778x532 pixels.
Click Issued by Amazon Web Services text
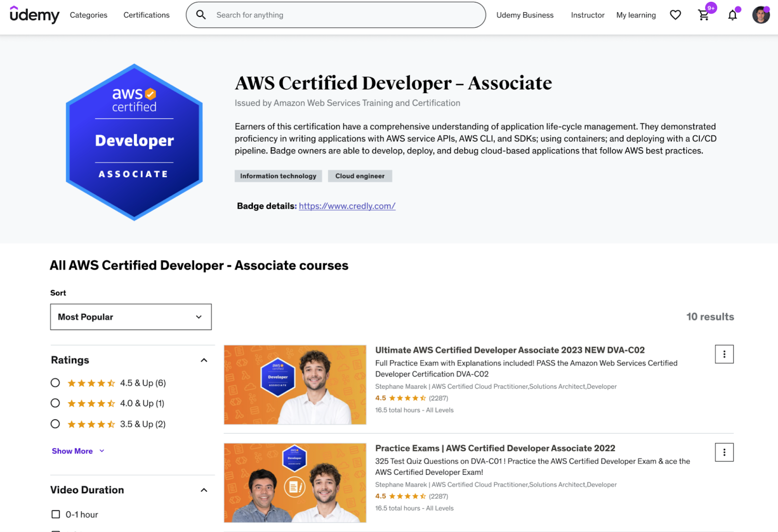347,103
